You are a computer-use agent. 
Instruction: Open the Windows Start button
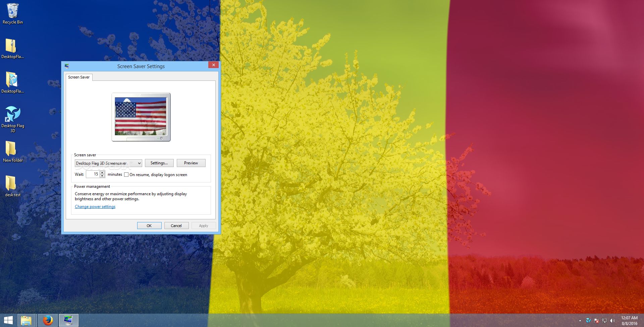8,320
